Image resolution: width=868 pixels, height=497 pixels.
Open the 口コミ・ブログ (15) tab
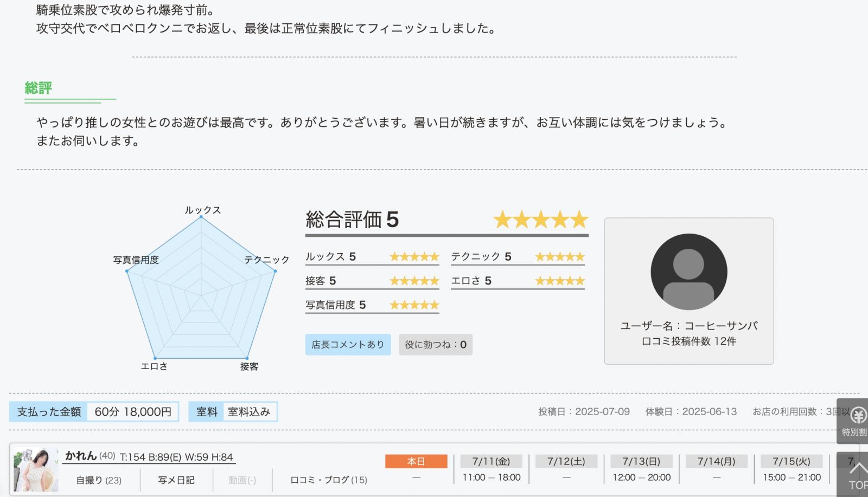click(328, 480)
